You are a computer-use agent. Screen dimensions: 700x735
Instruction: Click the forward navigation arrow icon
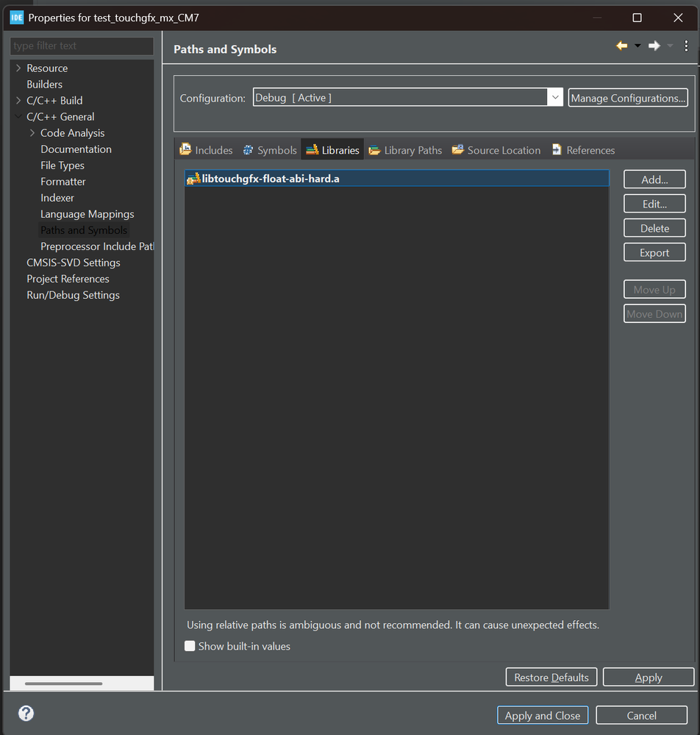(654, 46)
